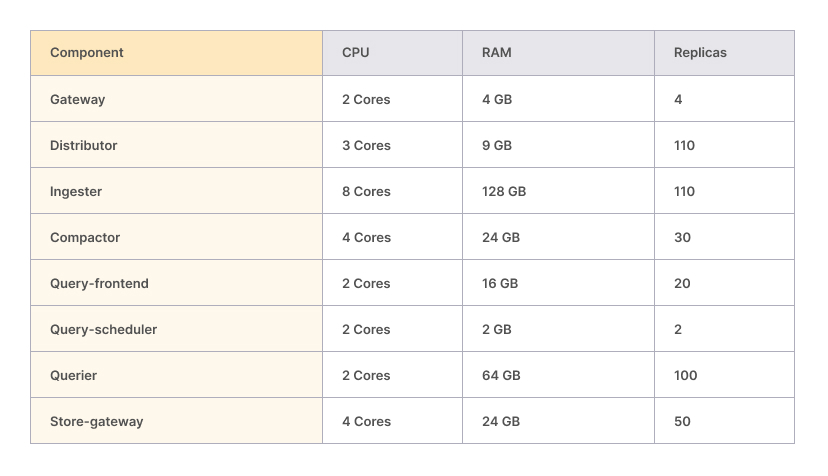Click the Ingester component cell
Screen dimensions: 828x476
tap(76, 192)
